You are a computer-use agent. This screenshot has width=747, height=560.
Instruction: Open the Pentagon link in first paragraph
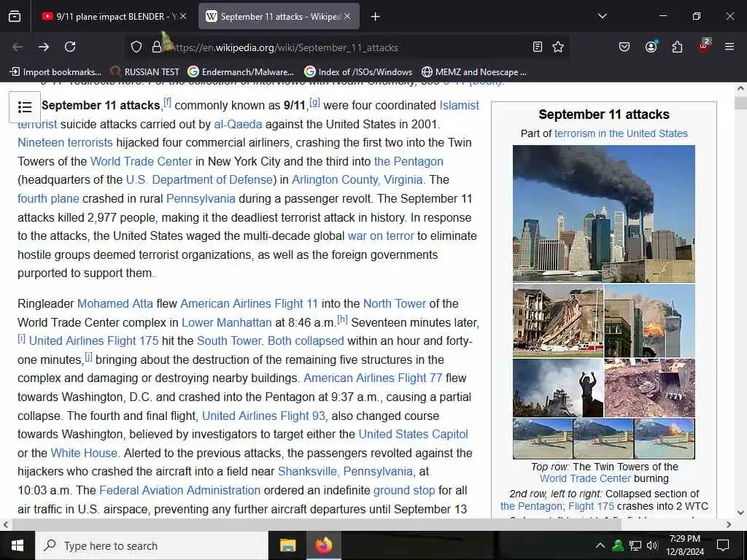tap(409, 161)
